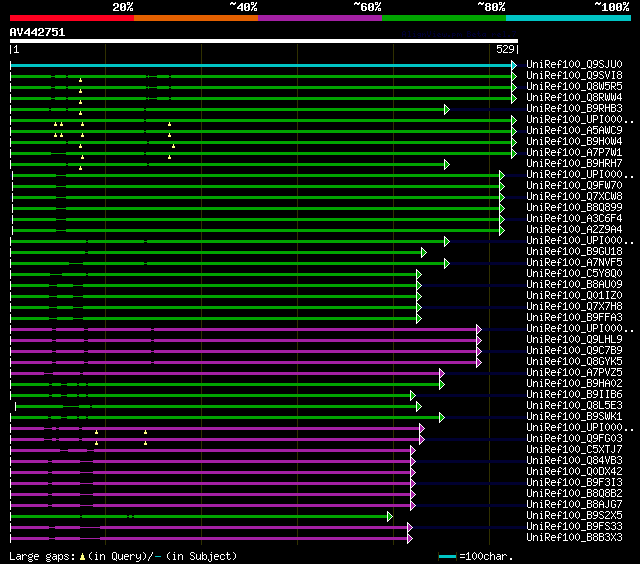The image size is (640, 564).
Task: Select the UniRef100_B8Q8B2 label
Action: coord(574,494)
